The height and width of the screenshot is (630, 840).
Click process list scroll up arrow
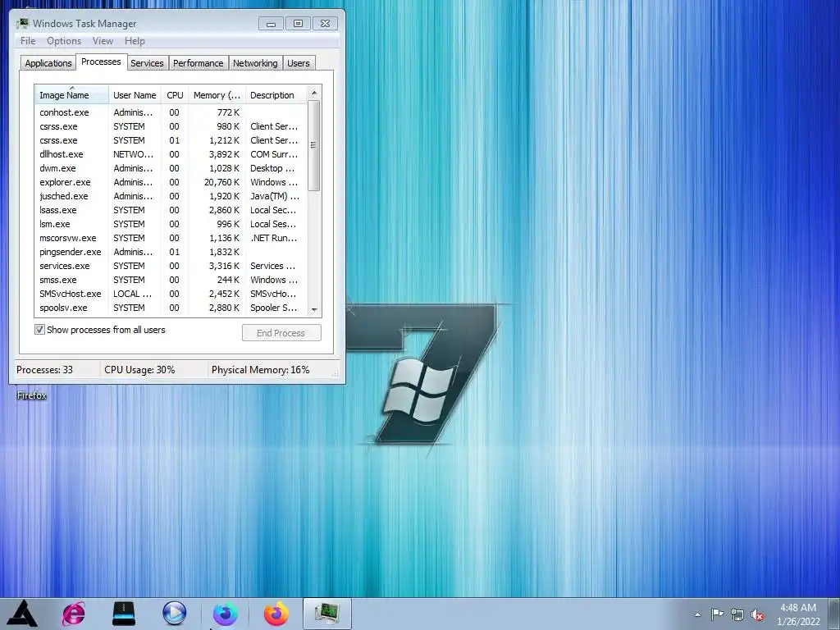314,93
